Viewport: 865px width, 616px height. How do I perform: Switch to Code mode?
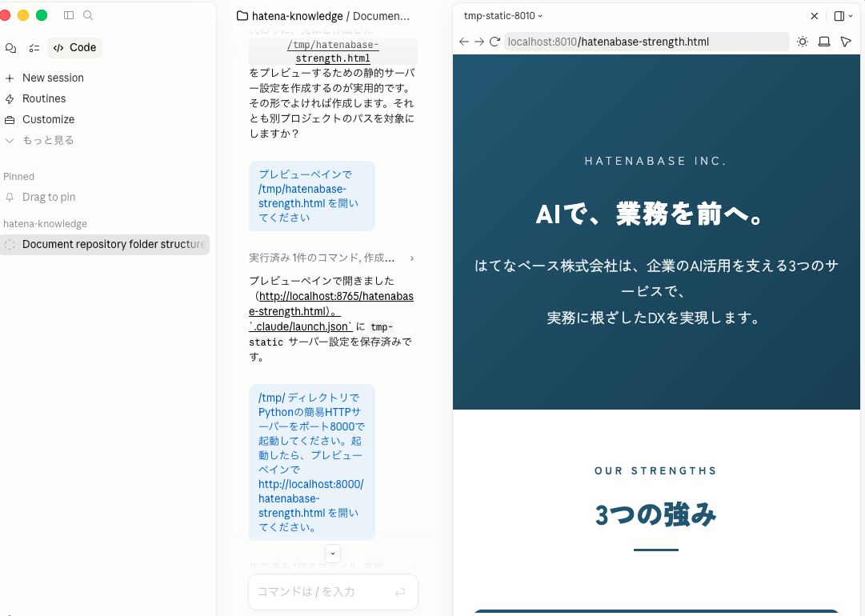[74, 48]
